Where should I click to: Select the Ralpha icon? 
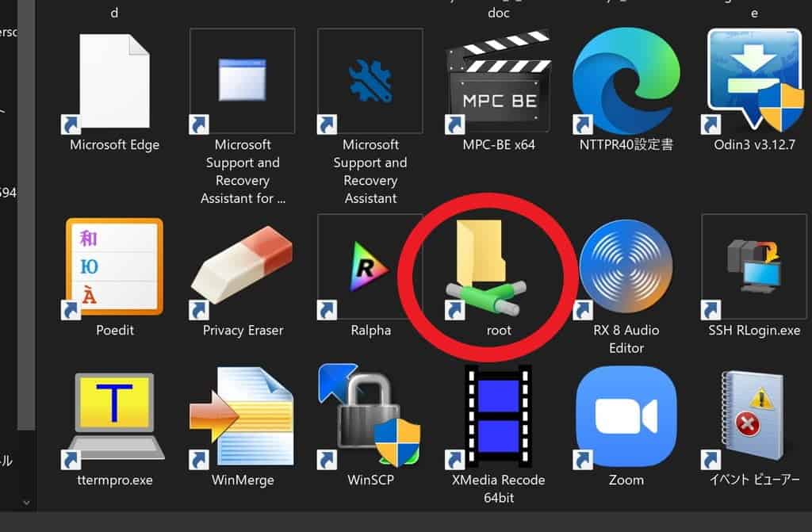click(x=370, y=266)
